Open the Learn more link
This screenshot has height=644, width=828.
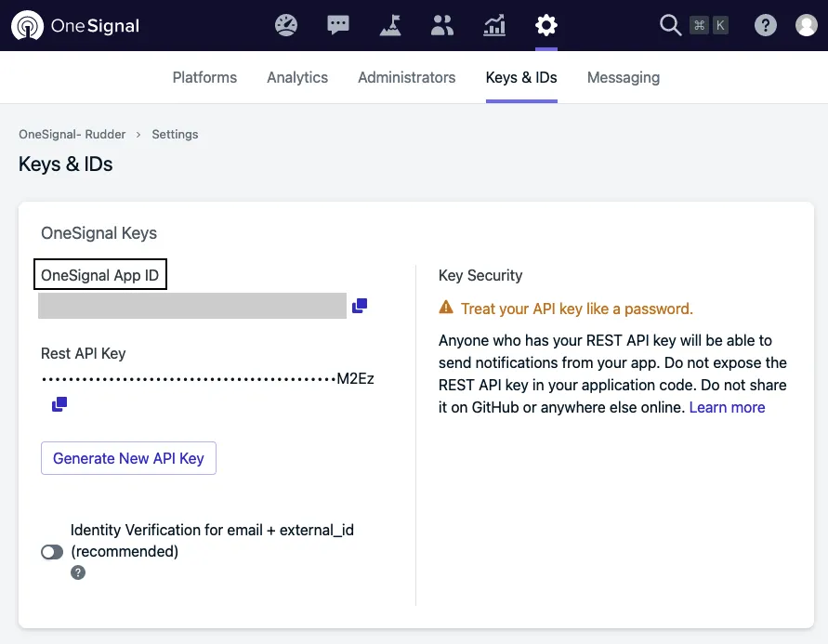[727, 408]
